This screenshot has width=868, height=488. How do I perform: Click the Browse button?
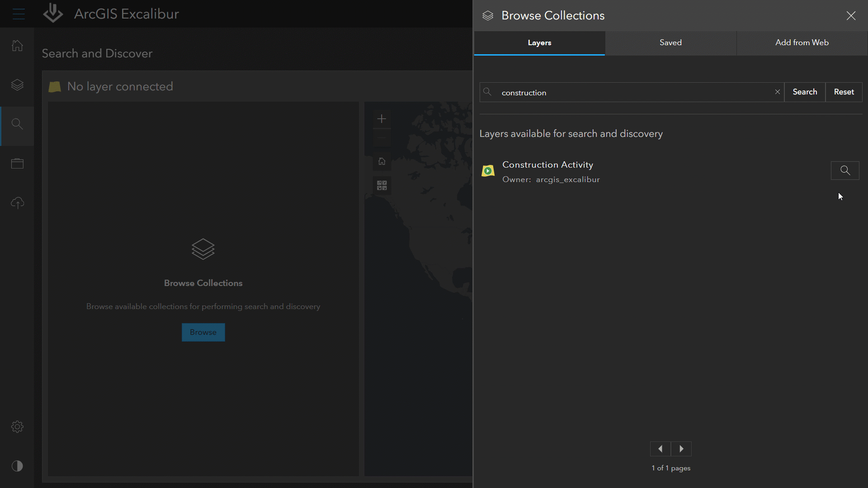(x=203, y=332)
